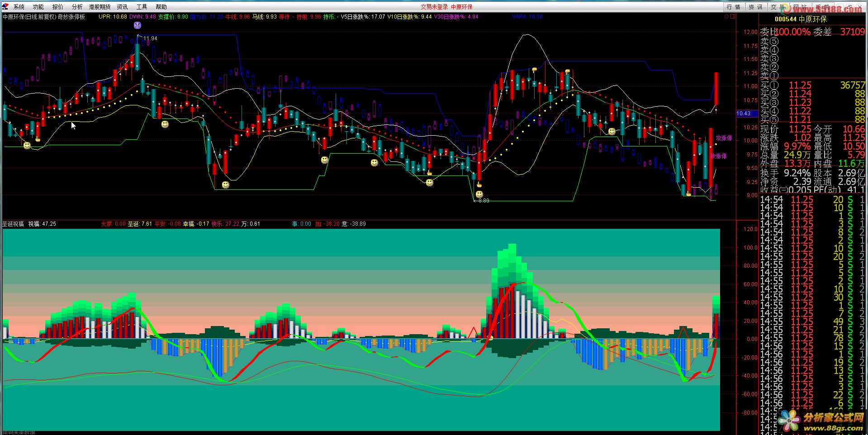
Task: Click the 11.94 high price label
Action: 150,38
